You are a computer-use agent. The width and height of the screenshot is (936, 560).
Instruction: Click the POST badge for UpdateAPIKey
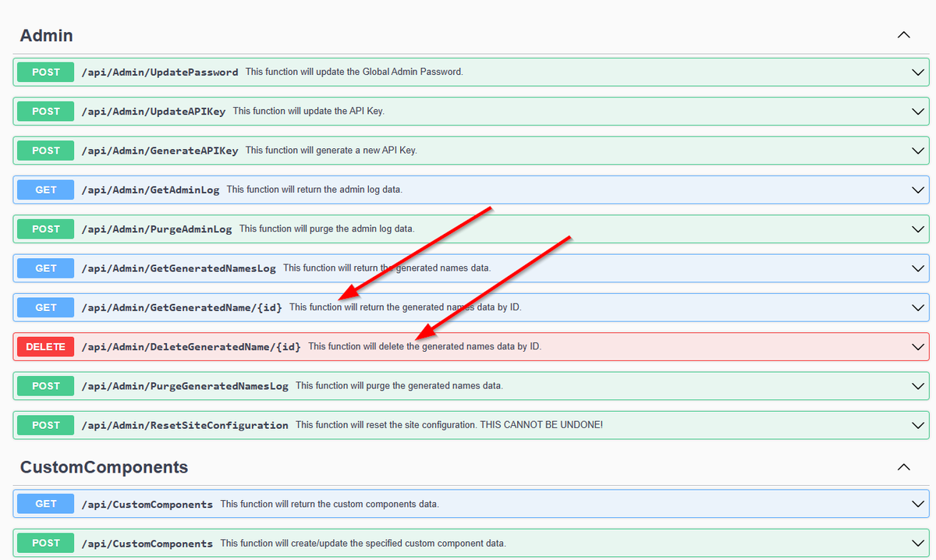(x=46, y=112)
